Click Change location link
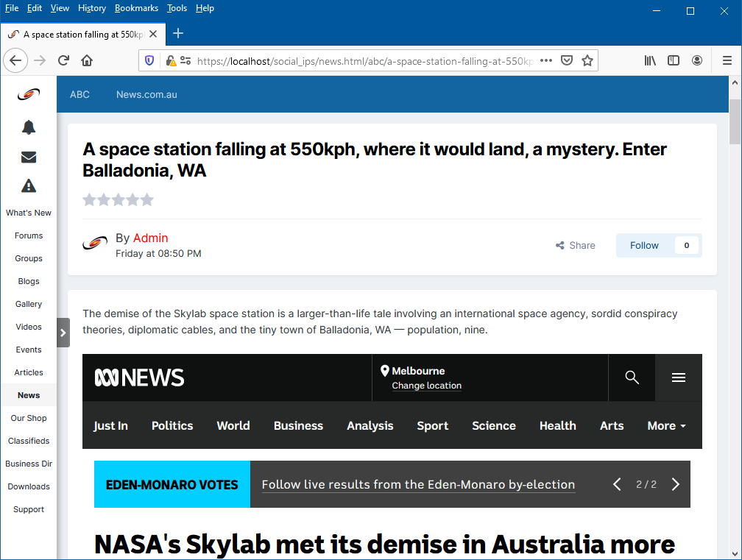The image size is (742, 560). pos(426,386)
